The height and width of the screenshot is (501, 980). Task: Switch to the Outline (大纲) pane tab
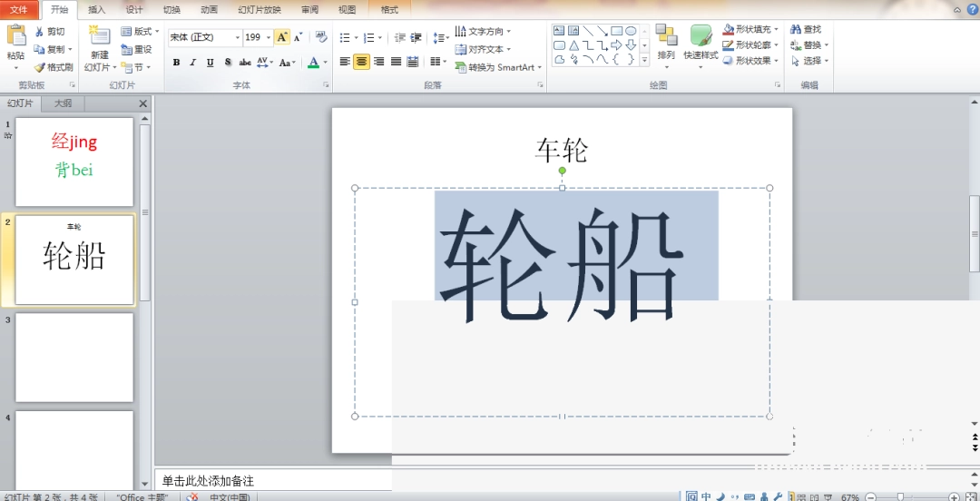point(63,103)
